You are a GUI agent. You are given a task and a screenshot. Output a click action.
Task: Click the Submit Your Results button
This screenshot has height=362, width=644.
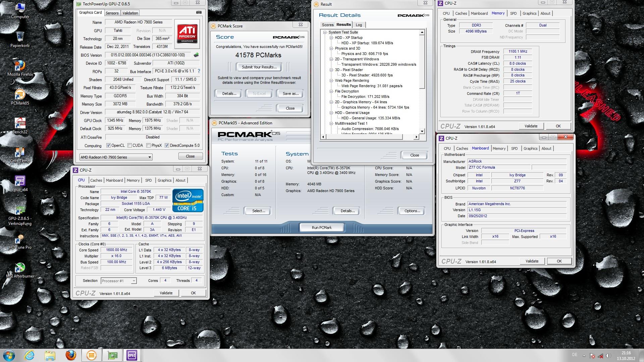(x=259, y=67)
